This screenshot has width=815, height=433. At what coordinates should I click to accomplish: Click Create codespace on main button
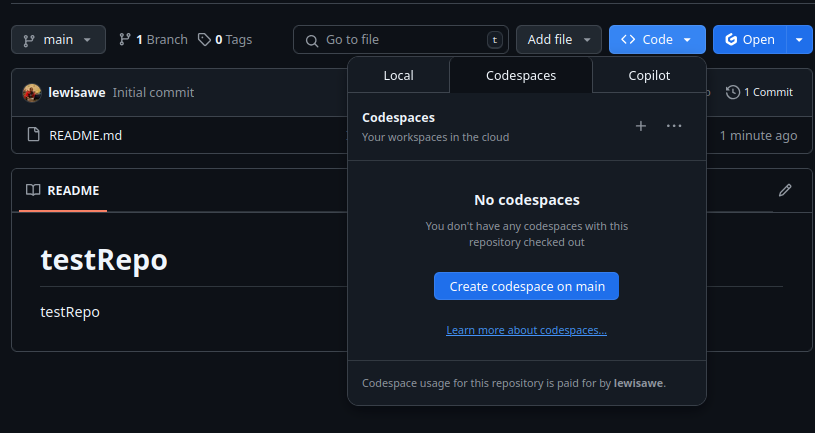click(x=527, y=286)
